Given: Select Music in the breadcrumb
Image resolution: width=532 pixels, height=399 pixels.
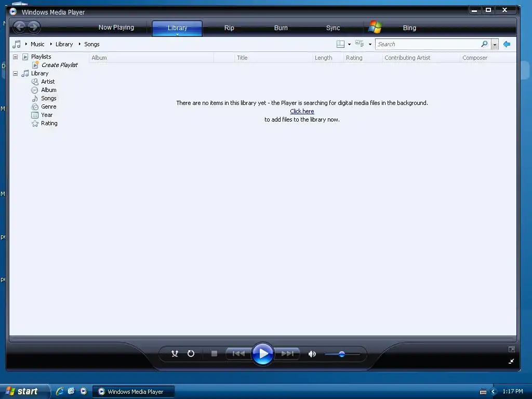Looking at the screenshot, I should pyautogui.click(x=37, y=44).
